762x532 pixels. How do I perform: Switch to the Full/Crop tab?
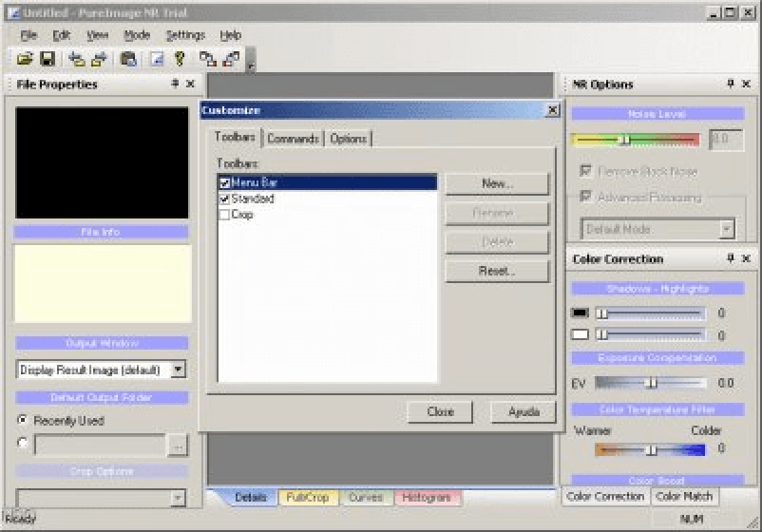coord(308,497)
